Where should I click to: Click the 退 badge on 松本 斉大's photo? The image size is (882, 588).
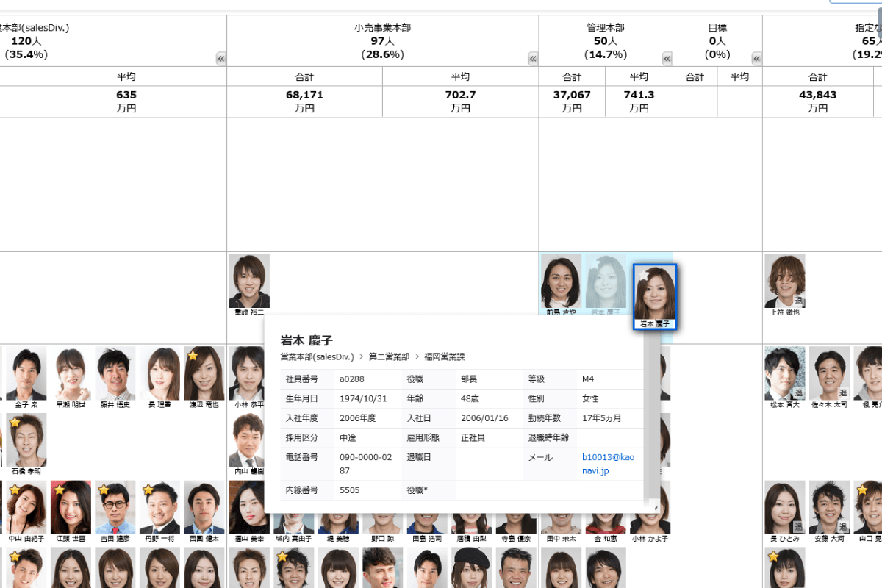point(798,393)
